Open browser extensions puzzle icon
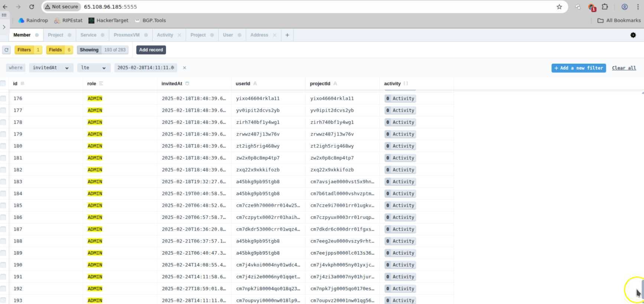This screenshot has width=644, height=304. click(x=605, y=7)
